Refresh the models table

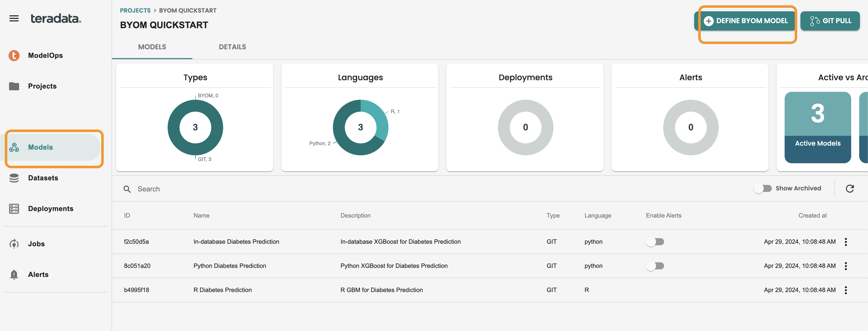(x=850, y=188)
